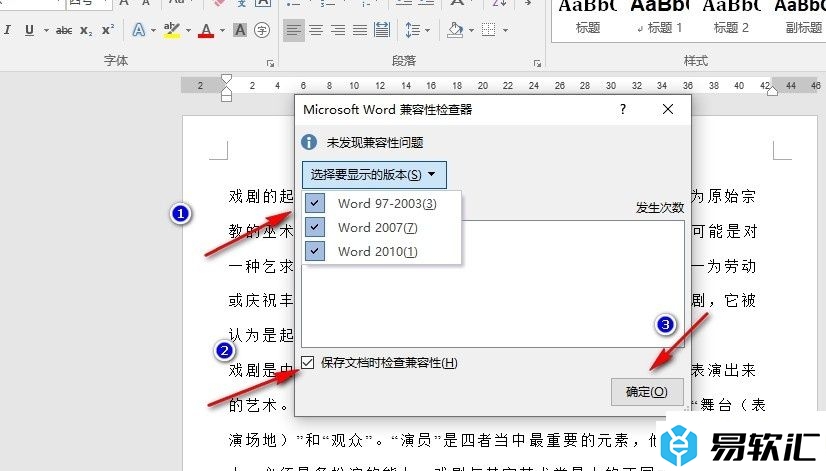Apply underline to text
Screen dimensions: 826x471
[x=30, y=30]
